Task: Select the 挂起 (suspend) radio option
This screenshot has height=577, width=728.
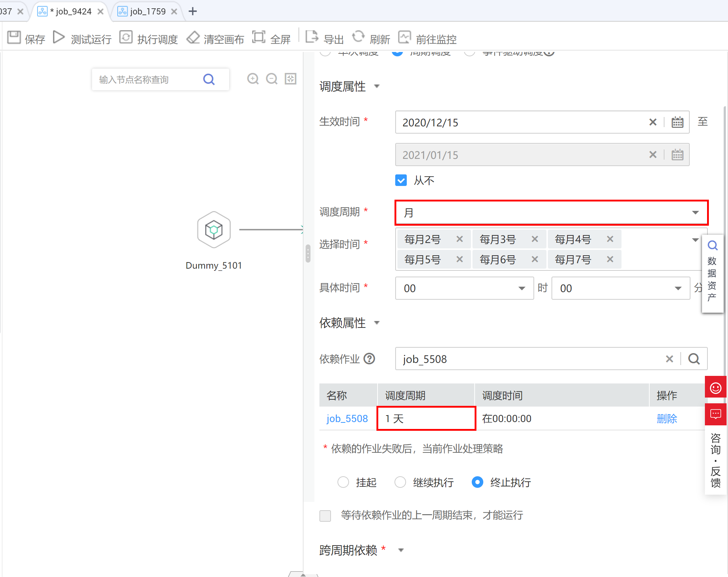Action: [x=343, y=482]
